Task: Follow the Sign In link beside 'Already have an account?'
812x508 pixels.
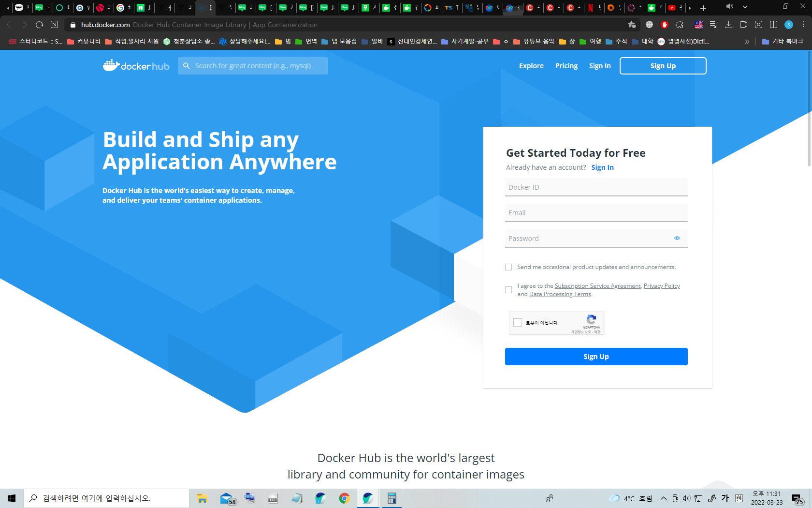Action: [602, 167]
